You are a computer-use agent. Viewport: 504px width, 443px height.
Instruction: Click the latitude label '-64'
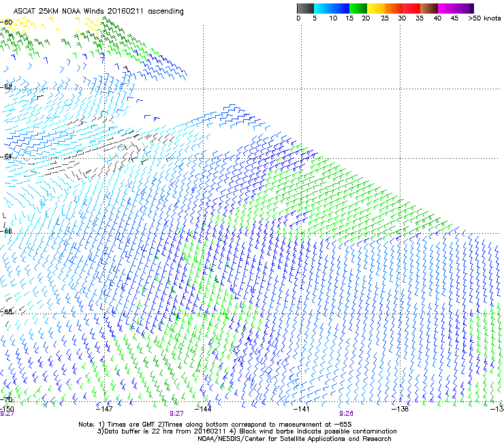pyautogui.click(x=6, y=157)
